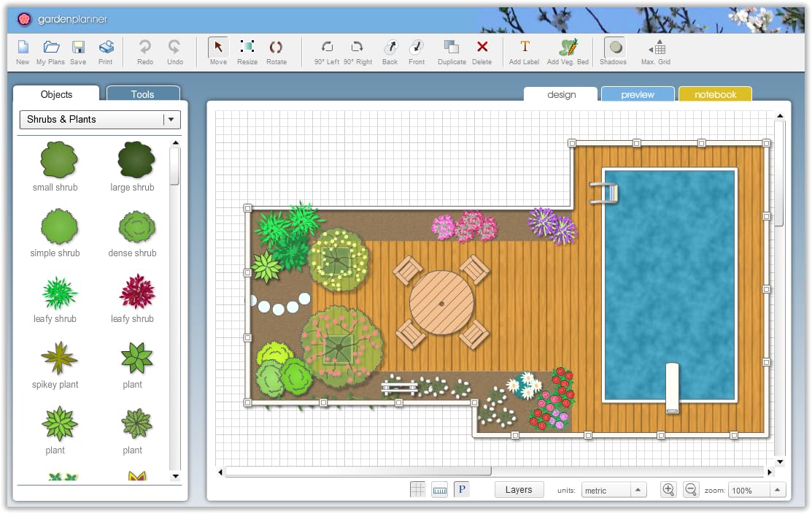
Task: Click the zoom in magnifier button
Action: (x=668, y=490)
